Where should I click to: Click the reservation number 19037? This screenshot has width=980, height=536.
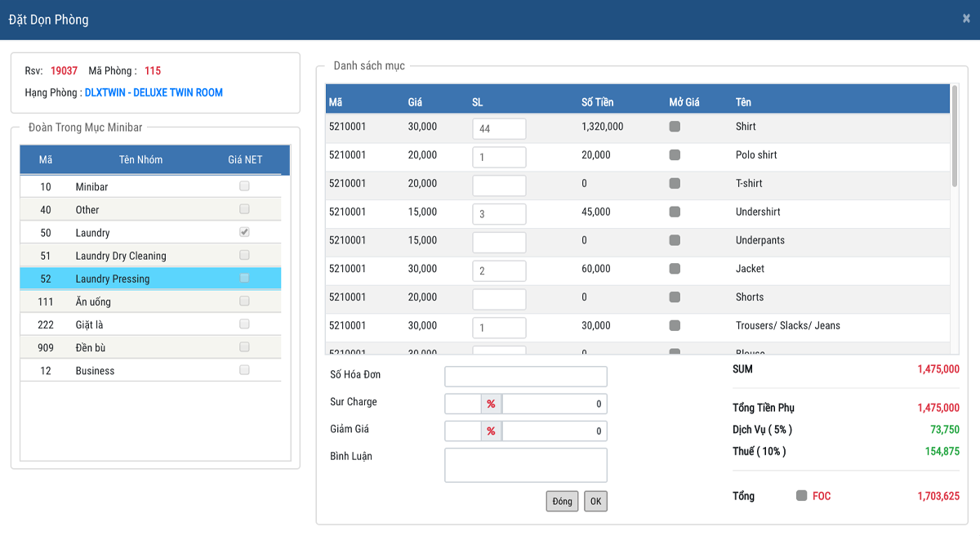tap(64, 70)
